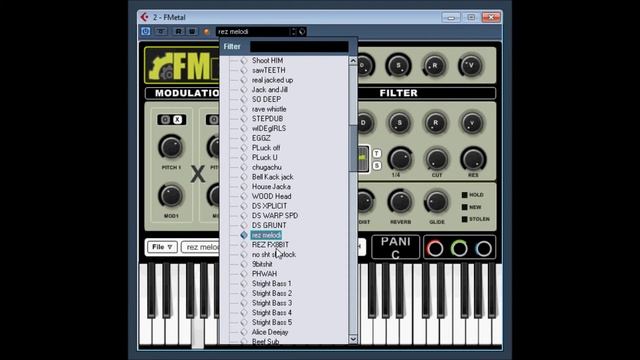Click the preset list scroll down arrow
Viewport: 640px width, 360px height.
coord(353,339)
